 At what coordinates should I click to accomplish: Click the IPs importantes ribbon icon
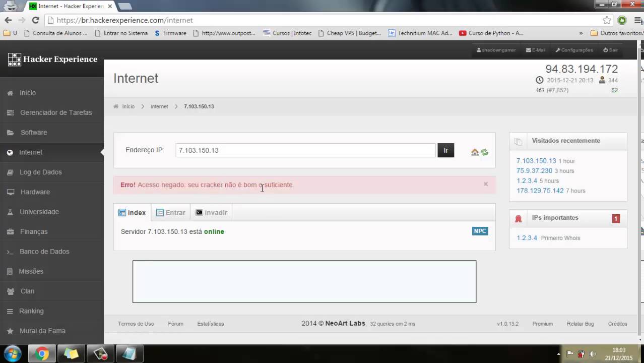click(518, 219)
